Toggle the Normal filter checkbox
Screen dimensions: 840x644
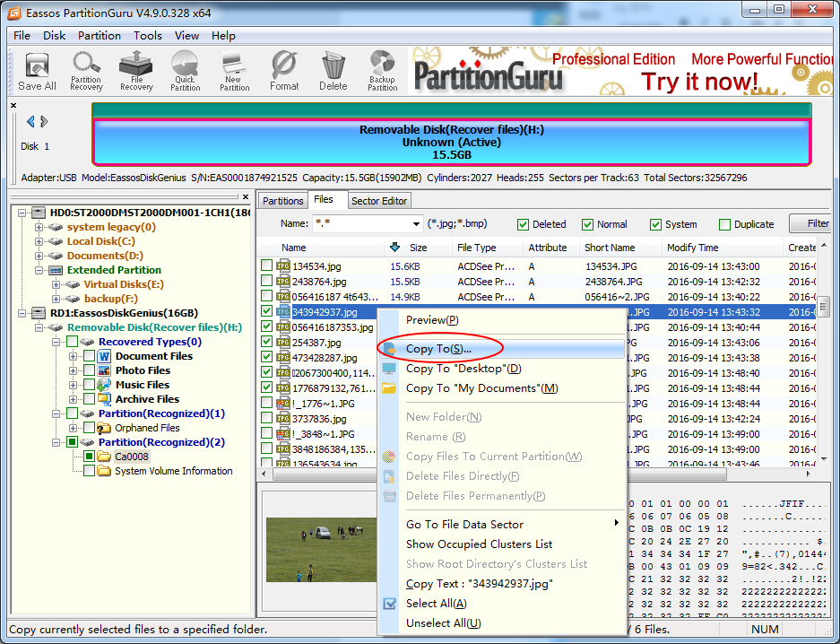coord(588,224)
